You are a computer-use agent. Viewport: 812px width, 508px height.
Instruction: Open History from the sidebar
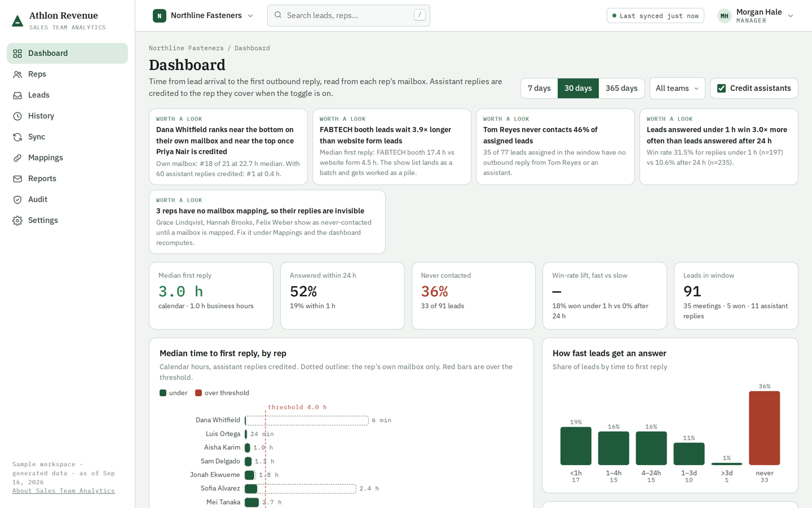click(67, 116)
